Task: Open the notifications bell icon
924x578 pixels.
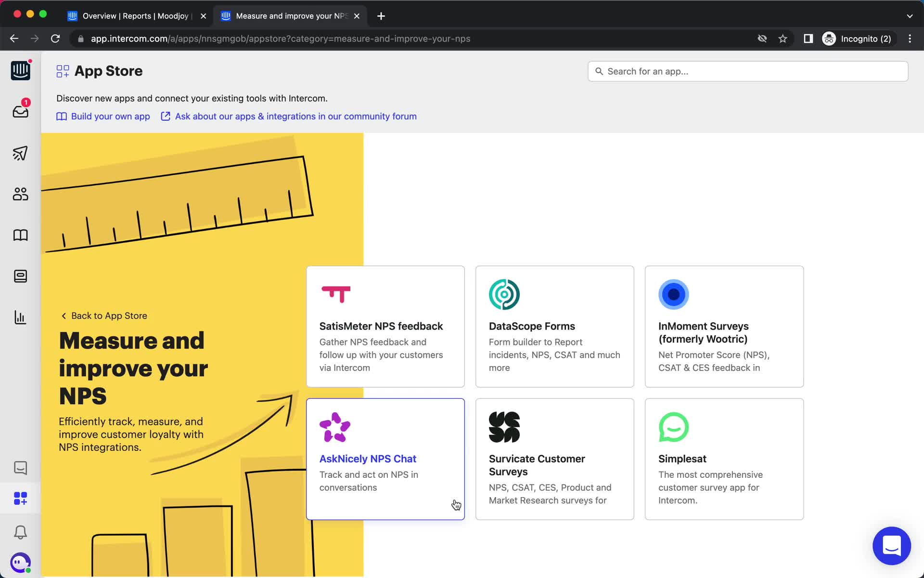Action: pos(20,532)
